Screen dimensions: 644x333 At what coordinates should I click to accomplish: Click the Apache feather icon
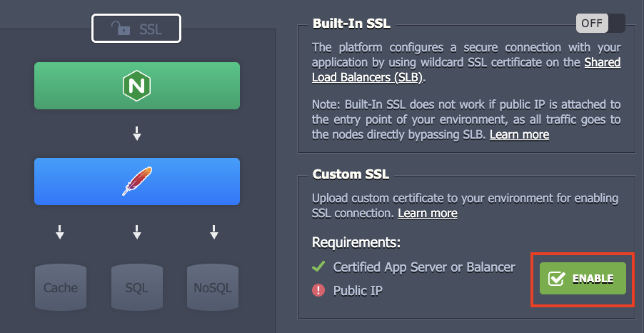(x=137, y=181)
